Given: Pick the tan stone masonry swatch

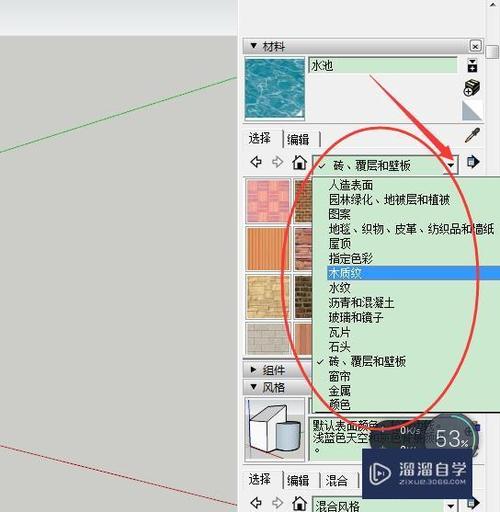Looking at the screenshot, I should (268, 297).
